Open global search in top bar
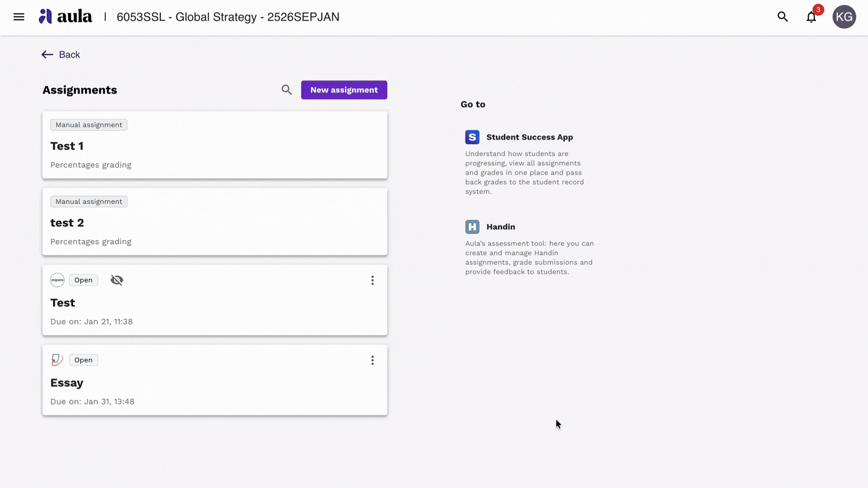Image resolution: width=868 pixels, height=488 pixels. [783, 17]
